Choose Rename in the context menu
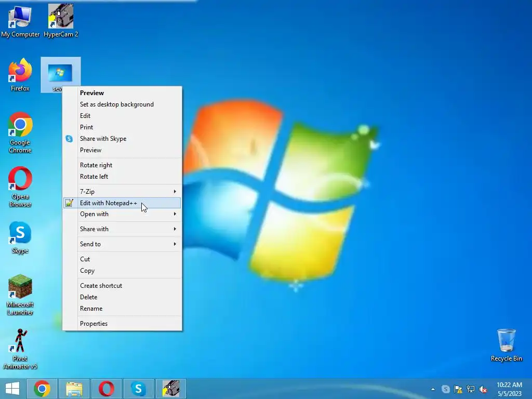Viewport: 532px width, 399px height. point(122,309)
